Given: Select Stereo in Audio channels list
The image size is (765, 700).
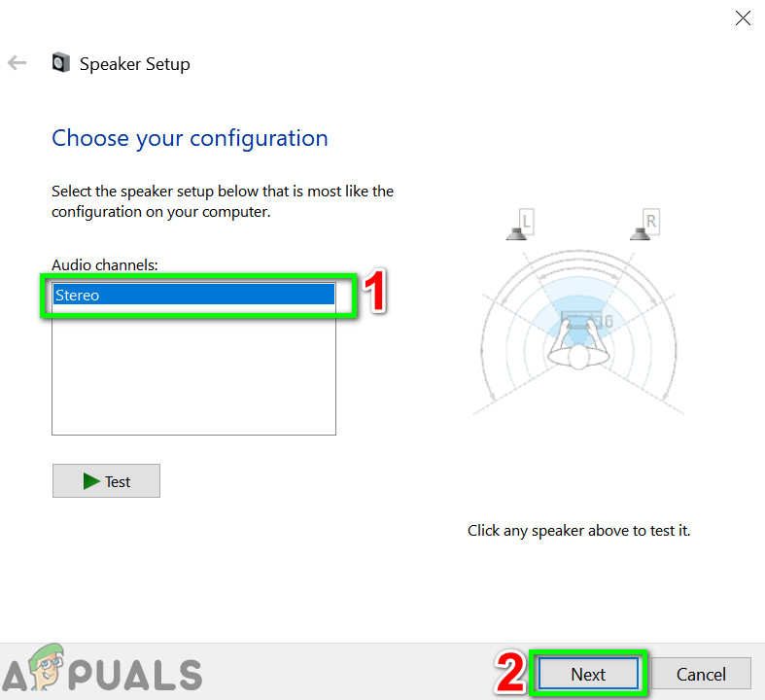Looking at the screenshot, I should [x=193, y=295].
